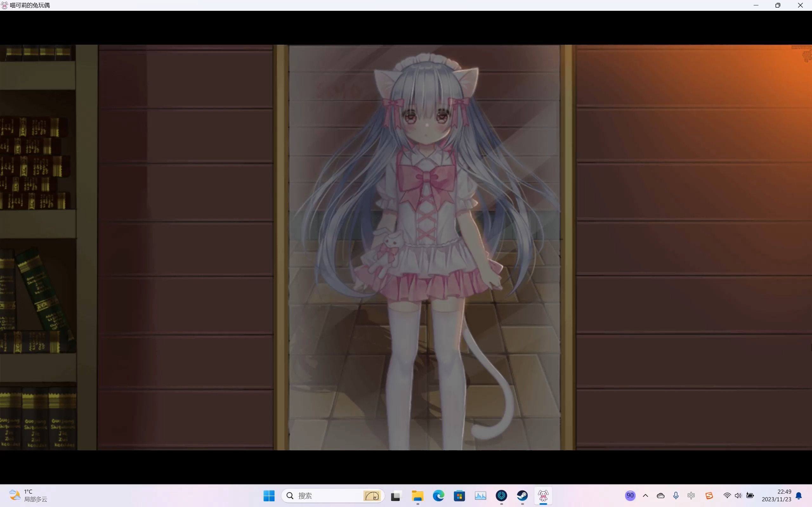Open the notification bell
The image size is (812, 507).
799,496
